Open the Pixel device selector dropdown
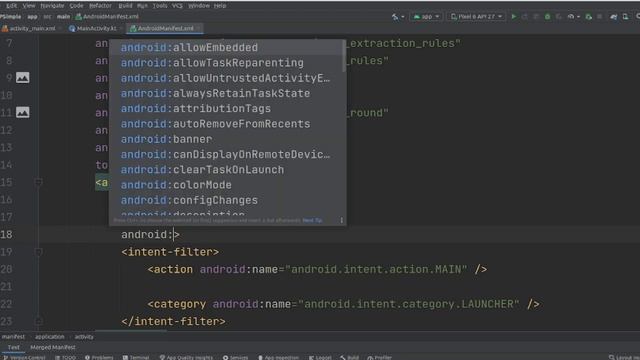This screenshot has width=640, height=360. point(476,17)
